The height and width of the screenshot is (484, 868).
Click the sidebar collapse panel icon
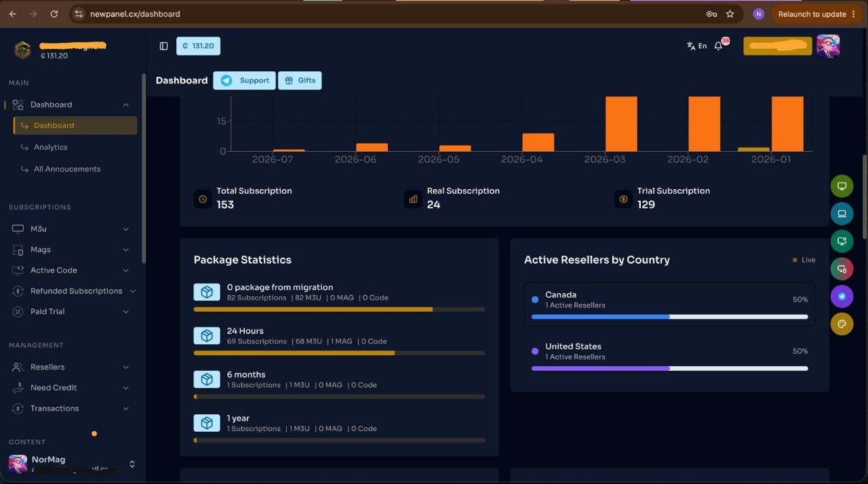163,46
